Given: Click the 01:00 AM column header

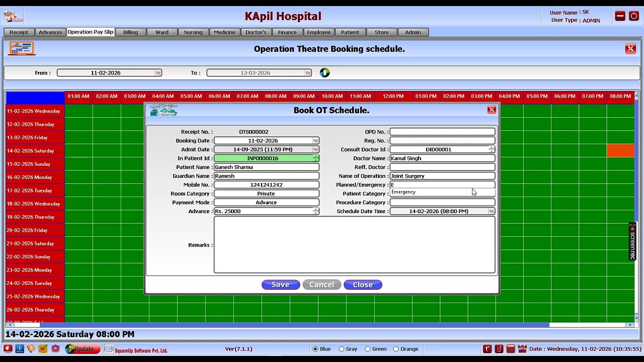Looking at the screenshot, I should pos(78,96).
